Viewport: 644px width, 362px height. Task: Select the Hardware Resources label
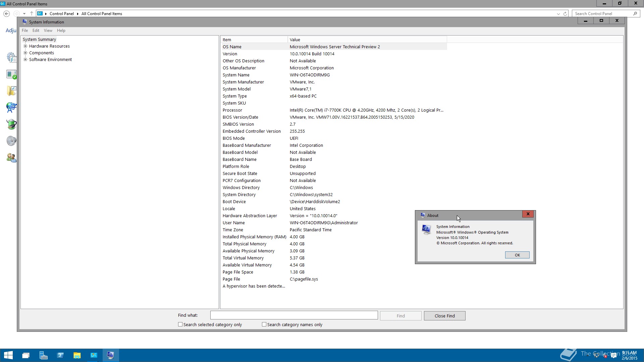(x=49, y=46)
